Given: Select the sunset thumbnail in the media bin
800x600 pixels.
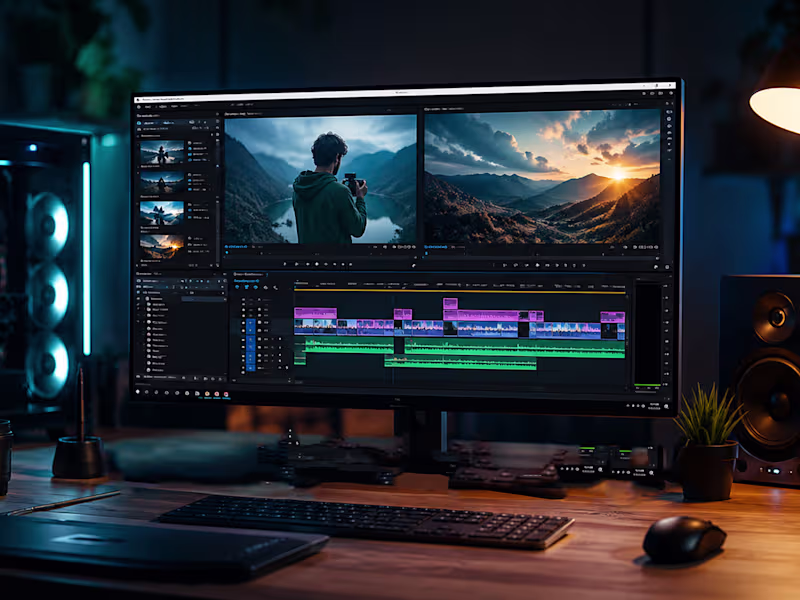Looking at the screenshot, I should (x=162, y=246).
